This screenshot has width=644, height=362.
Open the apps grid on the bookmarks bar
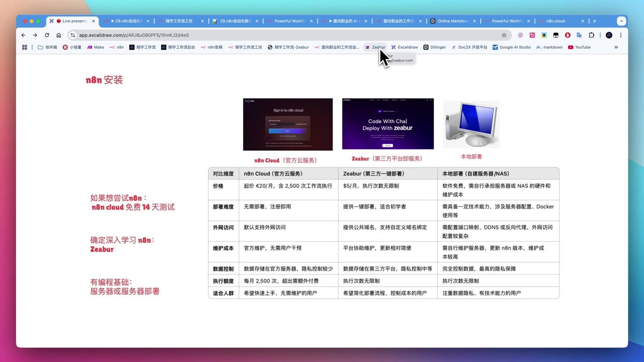click(24, 47)
